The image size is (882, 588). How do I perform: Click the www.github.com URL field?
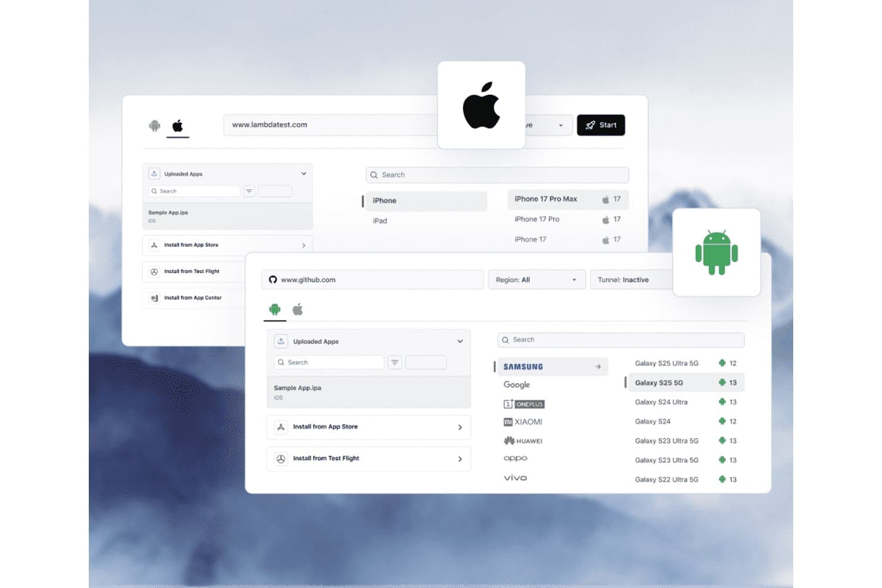pyautogui.click(x=372, y=279)
